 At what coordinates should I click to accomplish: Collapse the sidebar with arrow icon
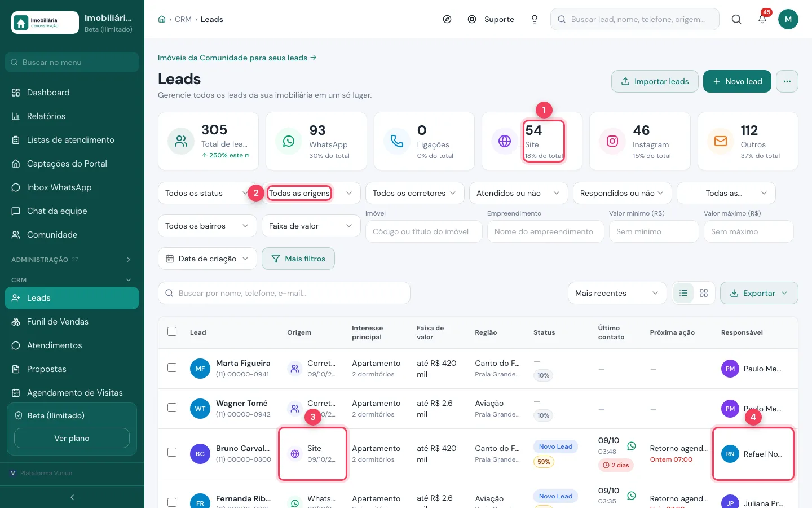[72, 497]
